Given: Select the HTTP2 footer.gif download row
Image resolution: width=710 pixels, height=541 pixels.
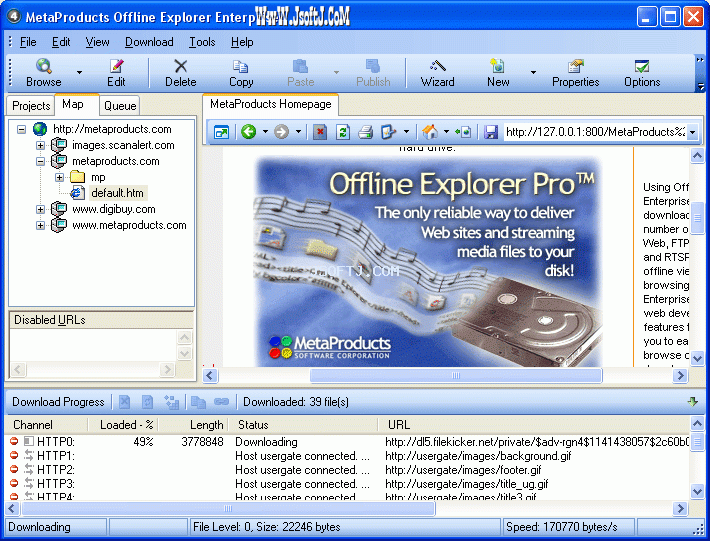Looking at the screenshot, I should [349, 470].
